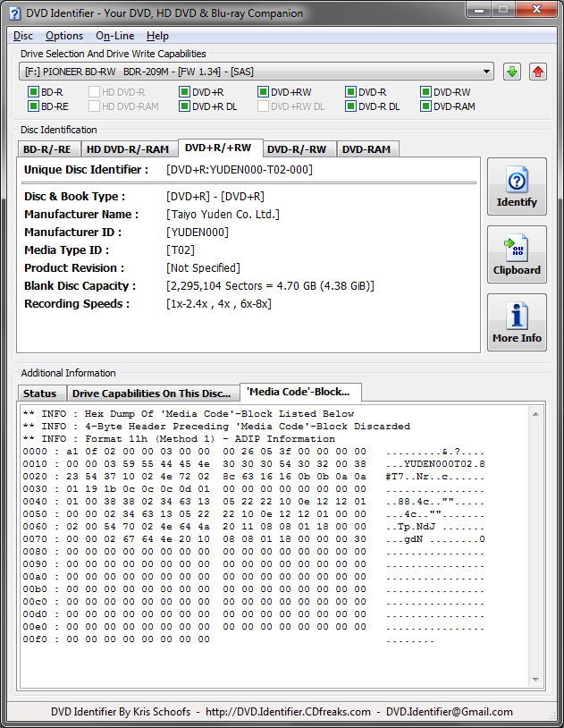Click the green down arrow drive button
Image resolution: width=564 pixels, height=728 pixels.
pyautogui.click(x=512, y=72)
